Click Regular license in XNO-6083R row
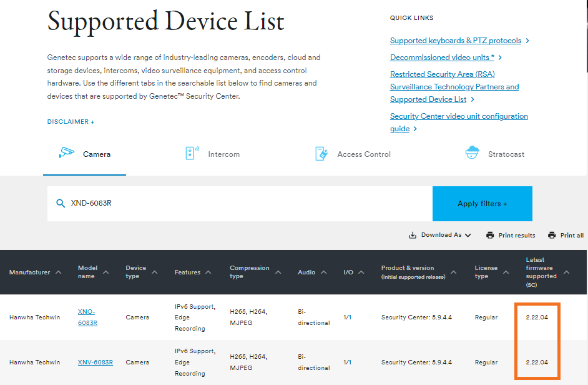This screenshot has width=588, height=385. coord(486,317)
